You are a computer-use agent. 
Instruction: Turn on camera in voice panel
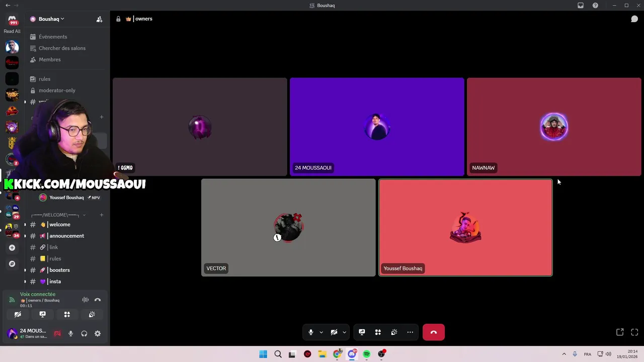(x=18, y=314)
